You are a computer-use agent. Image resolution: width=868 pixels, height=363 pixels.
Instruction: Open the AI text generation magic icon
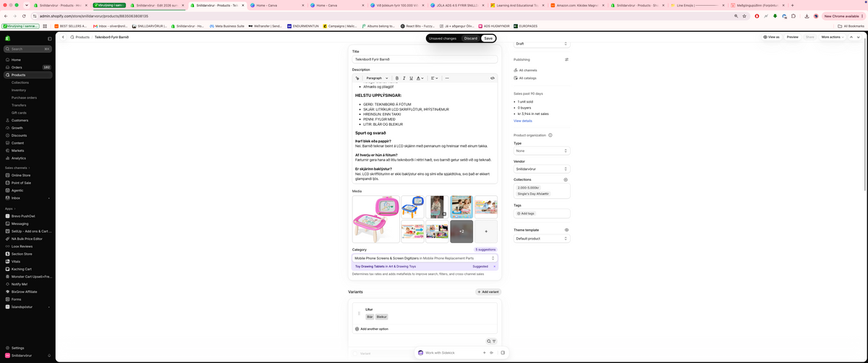(357, 78)
